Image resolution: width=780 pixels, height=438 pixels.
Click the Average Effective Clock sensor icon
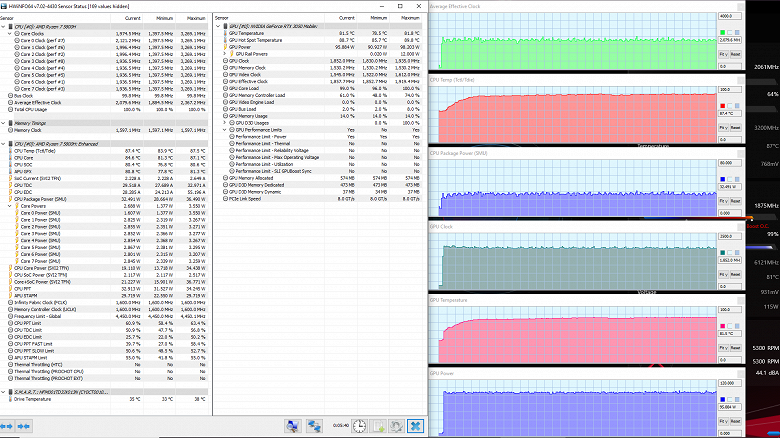[x=10, y=103]
